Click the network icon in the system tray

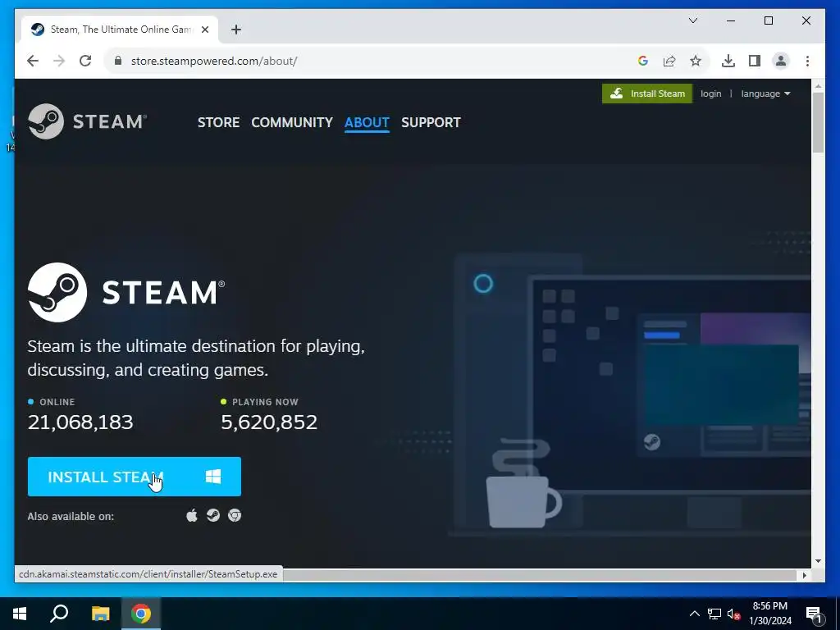tap(714, 614)
